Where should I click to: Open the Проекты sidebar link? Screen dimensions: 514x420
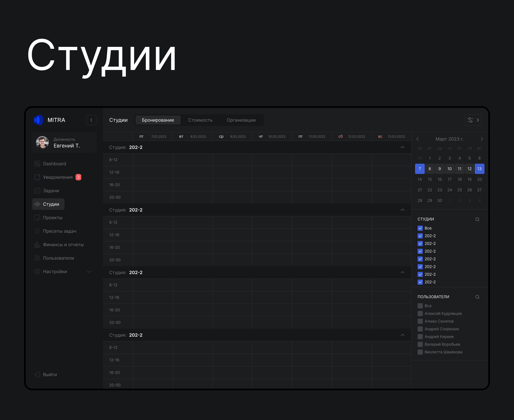coord(52,218)
